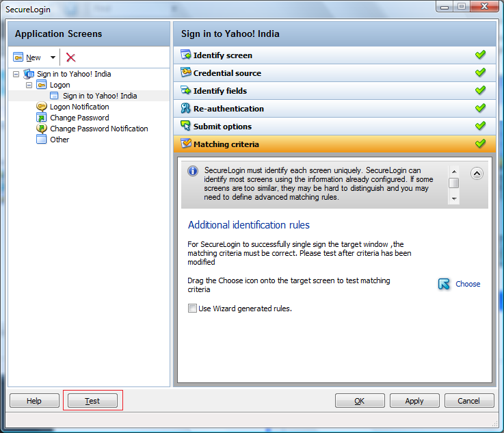Open the Identify screen section
Viewport: 504px width, 433px height.
pos(223,55)
